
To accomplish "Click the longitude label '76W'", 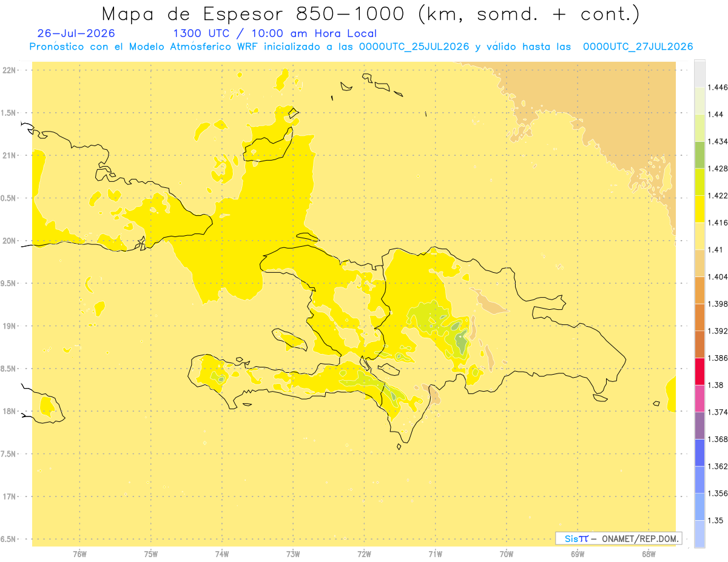I will (x=79, y=554).
